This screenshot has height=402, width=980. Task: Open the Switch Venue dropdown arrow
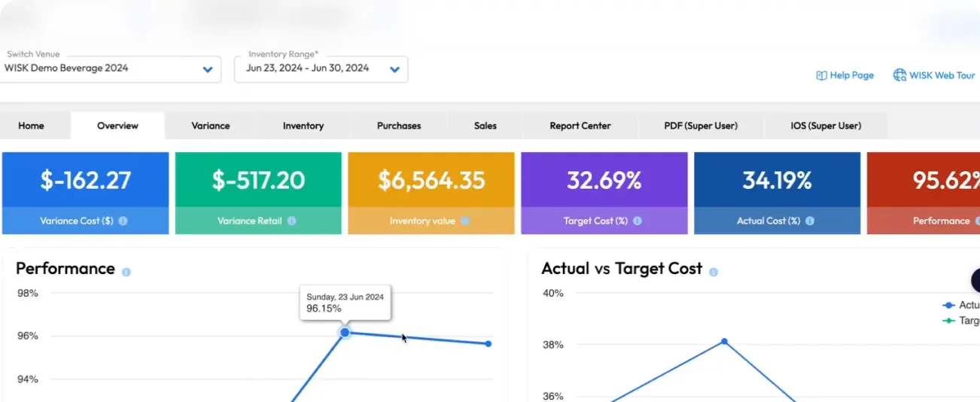click(208, 69)
